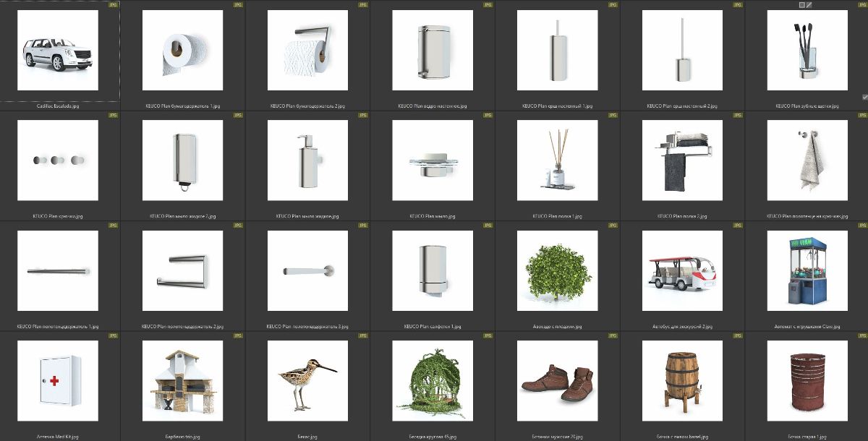This screenshot has width=868, height=441.
Task: Select the Cadillac Escalade car thumbnail
Action: (x=57, y=50)
